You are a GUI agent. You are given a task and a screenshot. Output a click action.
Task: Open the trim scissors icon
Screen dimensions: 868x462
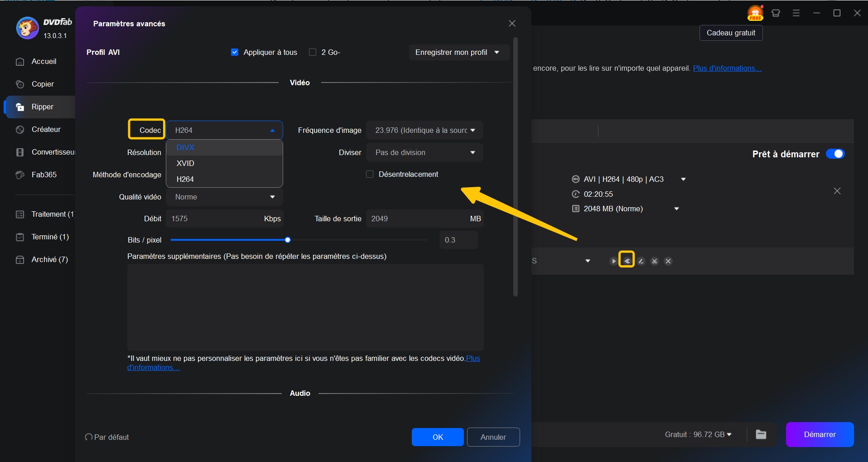[655, 261]
